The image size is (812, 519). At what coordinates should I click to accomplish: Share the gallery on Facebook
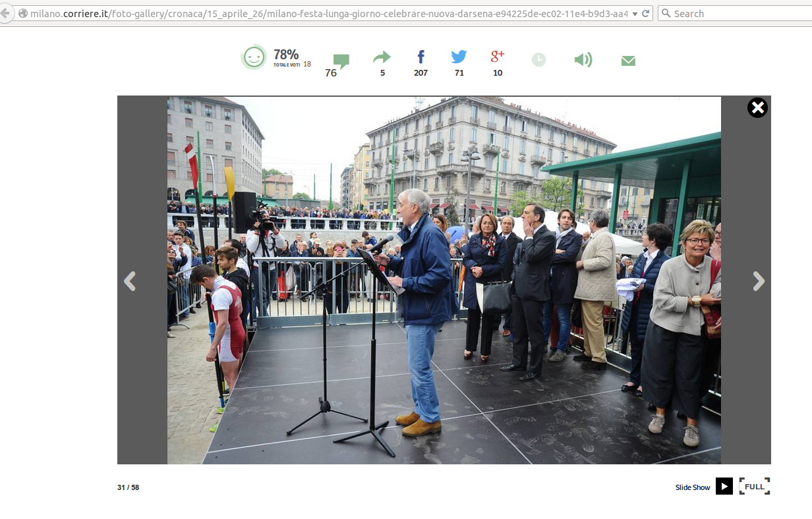[x=420, y=57]
